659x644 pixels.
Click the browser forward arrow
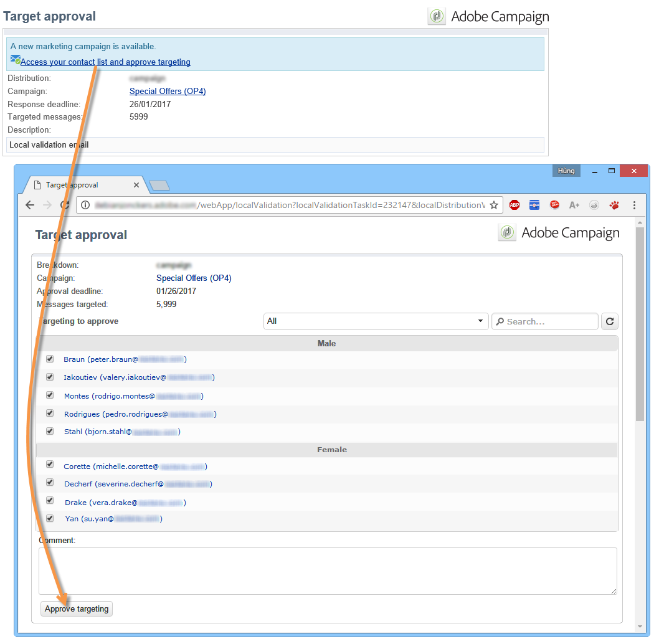47,205
